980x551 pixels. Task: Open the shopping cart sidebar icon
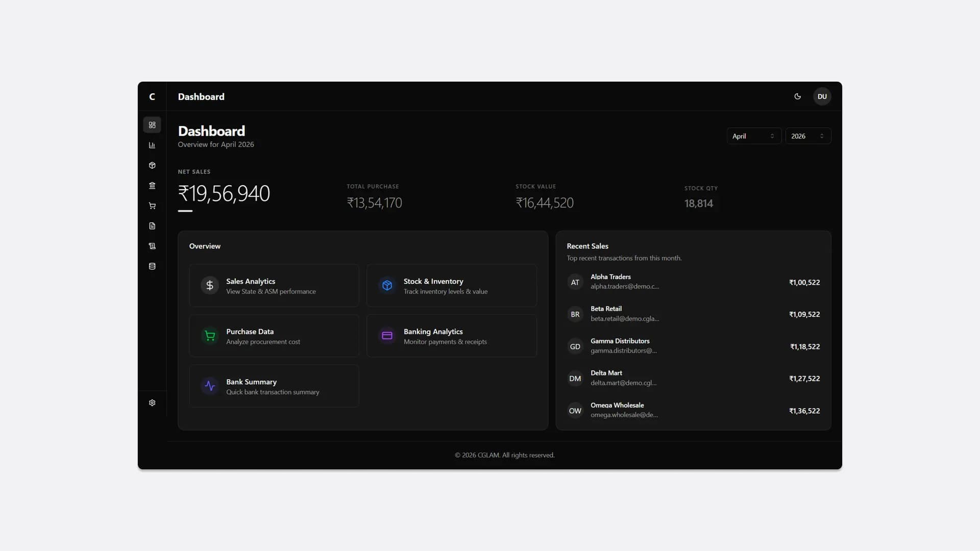pos(152,206)
